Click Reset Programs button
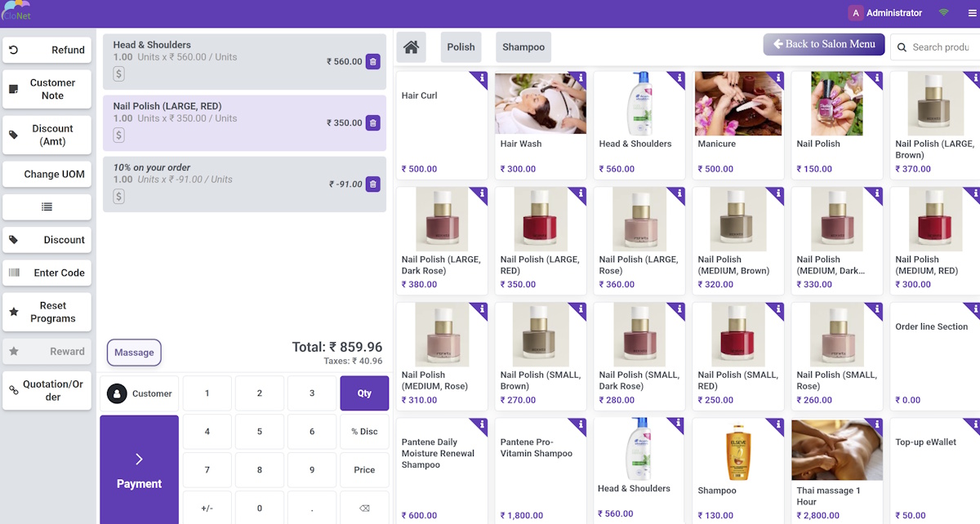Image resolution: width=980 pixels, height=524 pixels. pos(47,312)
